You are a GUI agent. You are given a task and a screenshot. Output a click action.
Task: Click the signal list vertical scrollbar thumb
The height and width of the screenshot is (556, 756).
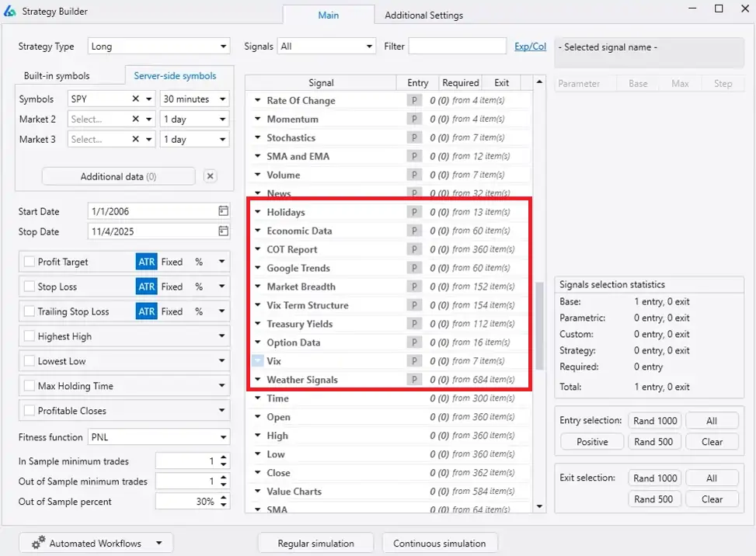coord(540,326)
